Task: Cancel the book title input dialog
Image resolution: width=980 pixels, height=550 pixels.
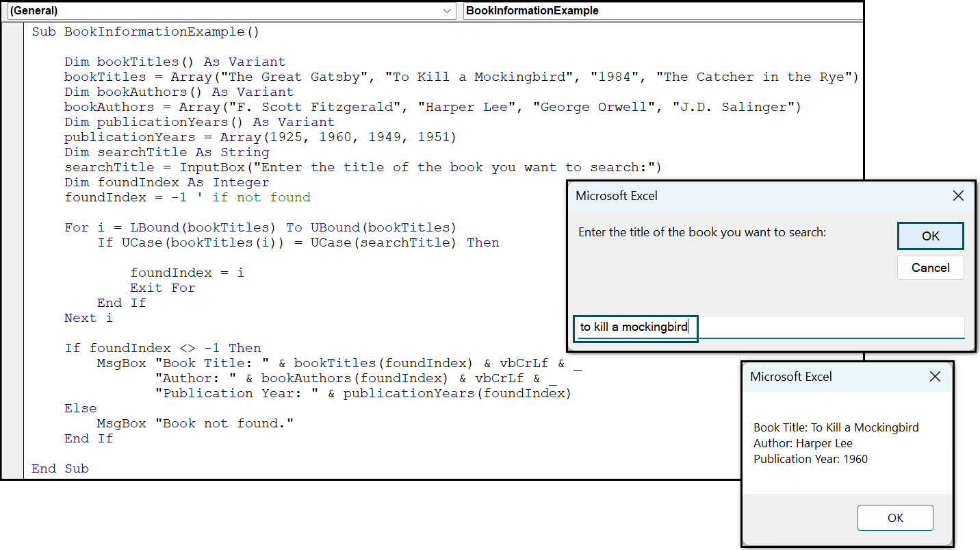Action: point(931,268)
